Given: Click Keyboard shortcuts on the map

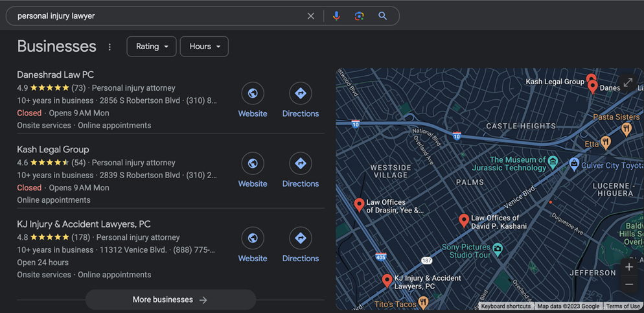Looking at the screenshot, I should coord(505,306).
